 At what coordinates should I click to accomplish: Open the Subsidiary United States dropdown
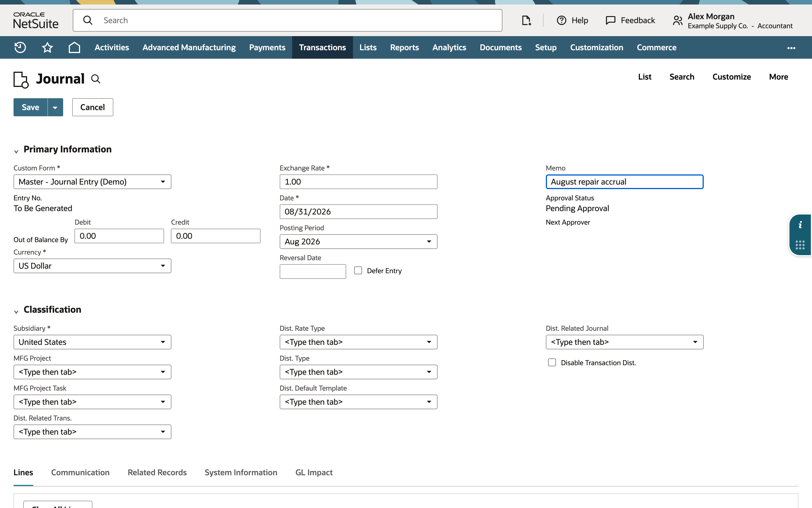pyautogui.click(x=92, y=342)
